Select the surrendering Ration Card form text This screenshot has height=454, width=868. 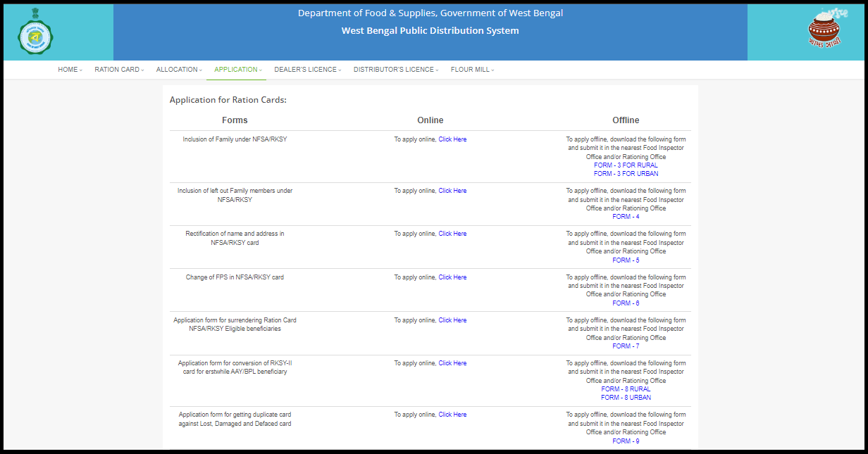[x=235, y=324]
